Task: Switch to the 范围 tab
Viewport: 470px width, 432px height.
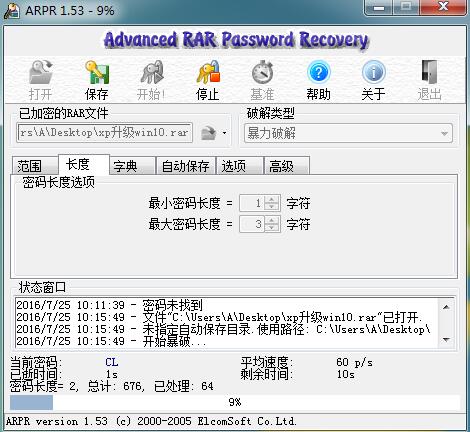Action: [x=34, y=166]
